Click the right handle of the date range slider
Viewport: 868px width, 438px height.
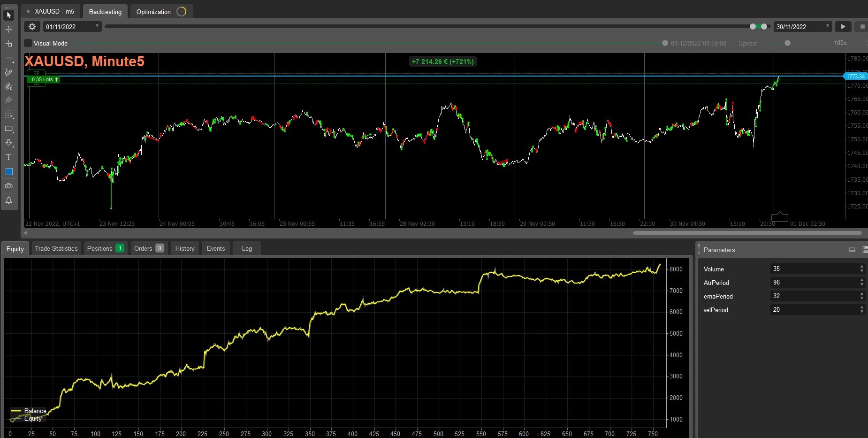click(x=764, y=26)
